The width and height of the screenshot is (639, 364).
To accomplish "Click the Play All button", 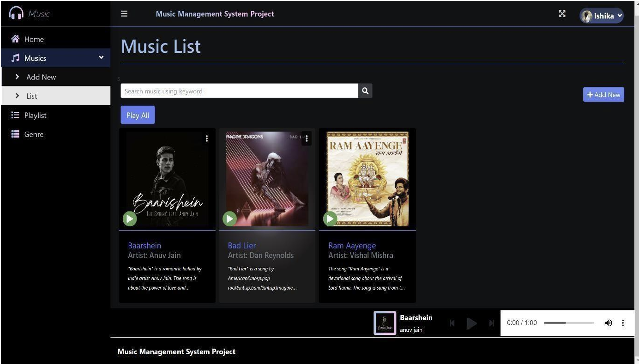I will [x=138, y=115].
